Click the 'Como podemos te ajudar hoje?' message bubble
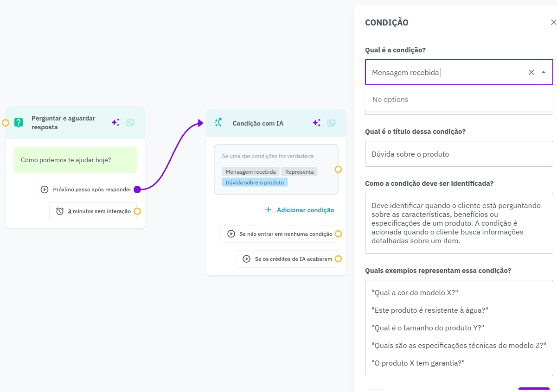The height and width of the screenshot is (392, 557). click(75, 160)
